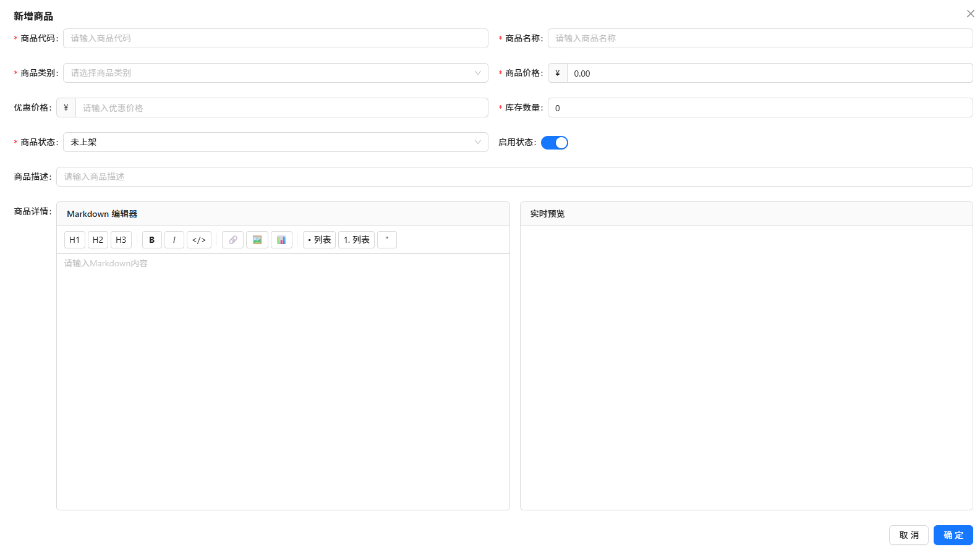The width and height of the screenshot is (980, 553).
Task: Click the chart/table insert icon
Action: (281, 240)
